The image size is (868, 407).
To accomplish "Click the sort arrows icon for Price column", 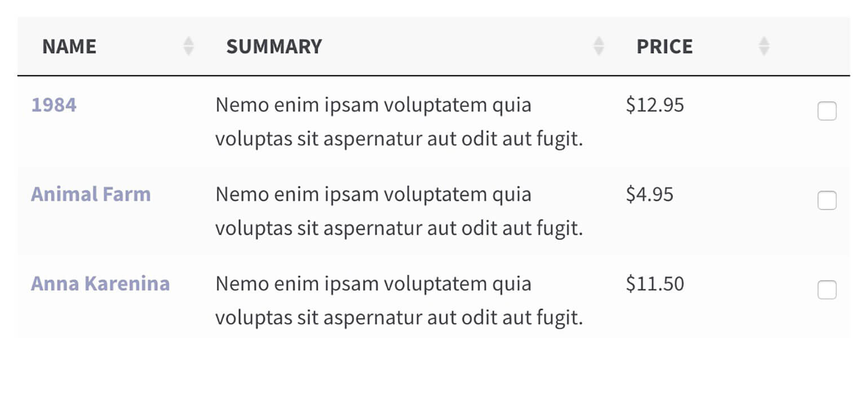I will pyautogui.click(x=764, y=46).
